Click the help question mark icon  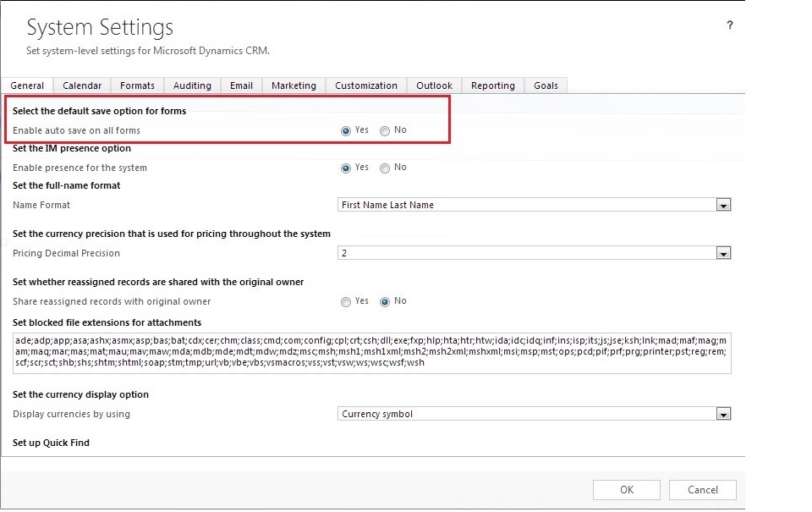point(730,26)
